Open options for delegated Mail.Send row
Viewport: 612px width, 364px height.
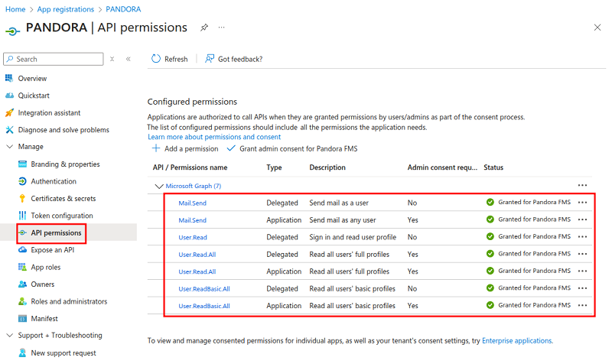(582, 202)
